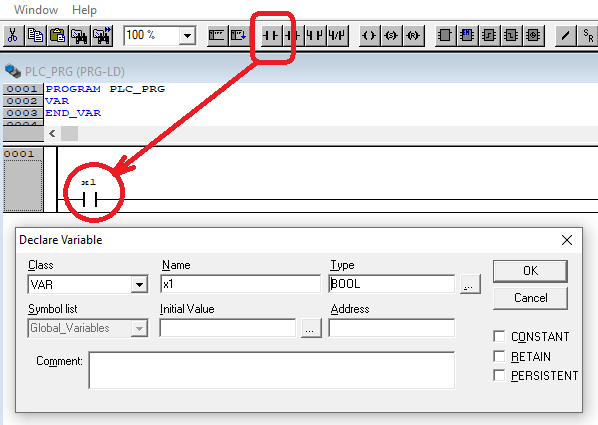The width and height of the screenshot is (598, 425).
Task: Check the PERSISTENT option
Action: point(499,375)
